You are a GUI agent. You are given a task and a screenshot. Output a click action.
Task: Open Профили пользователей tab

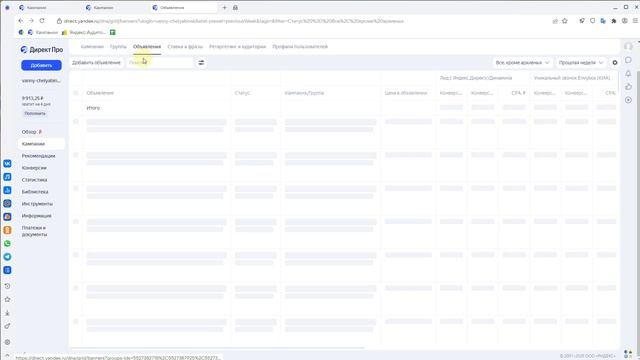click(300, 47)
